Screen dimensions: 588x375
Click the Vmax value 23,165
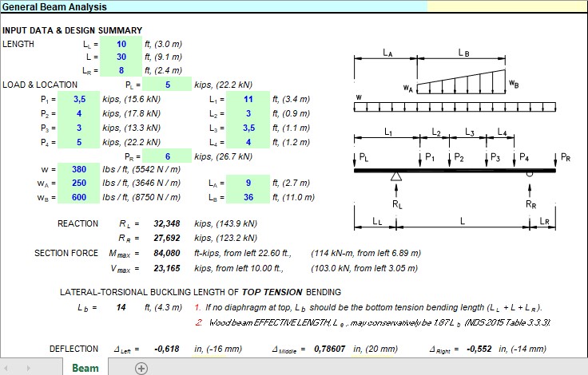[x=166, y=268]
